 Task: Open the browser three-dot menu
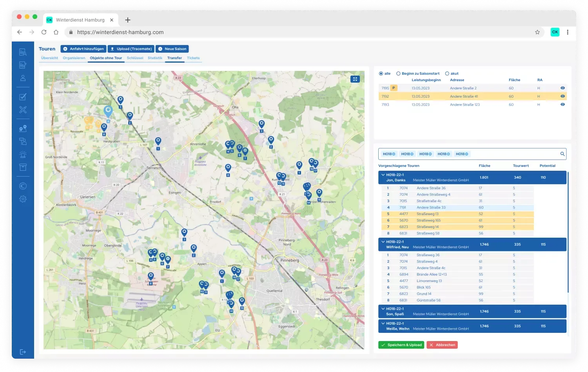pos(567,32)
